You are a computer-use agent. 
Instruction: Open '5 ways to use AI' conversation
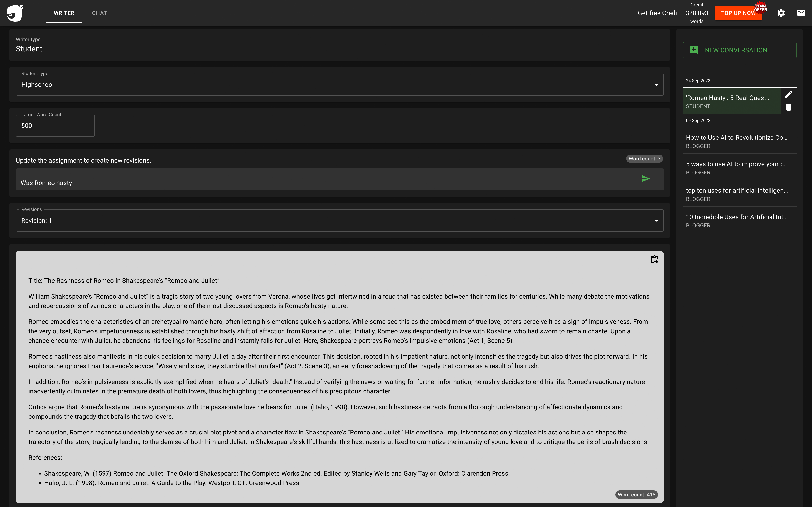pos(739,168)
